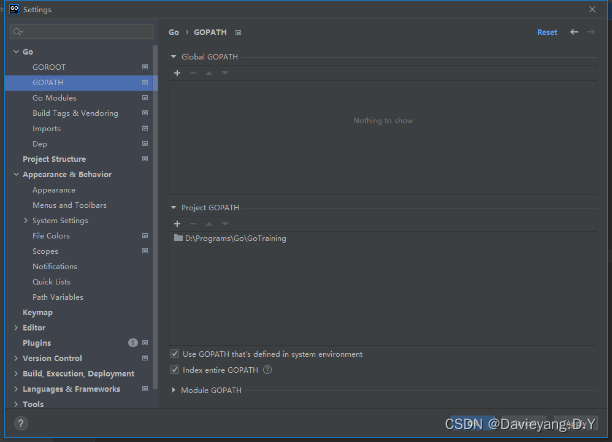Expand the Module GOPATH section

pyautogui.click(x=173, y=390)
